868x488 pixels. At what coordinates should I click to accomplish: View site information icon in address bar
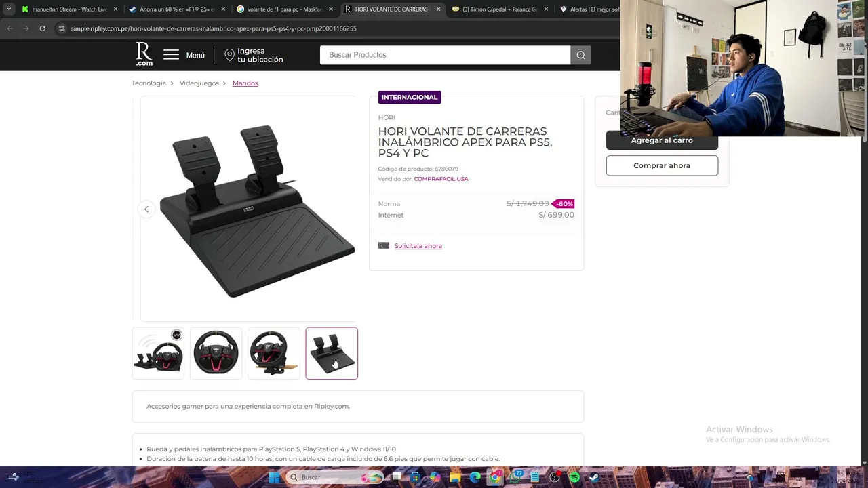[62, 28]
